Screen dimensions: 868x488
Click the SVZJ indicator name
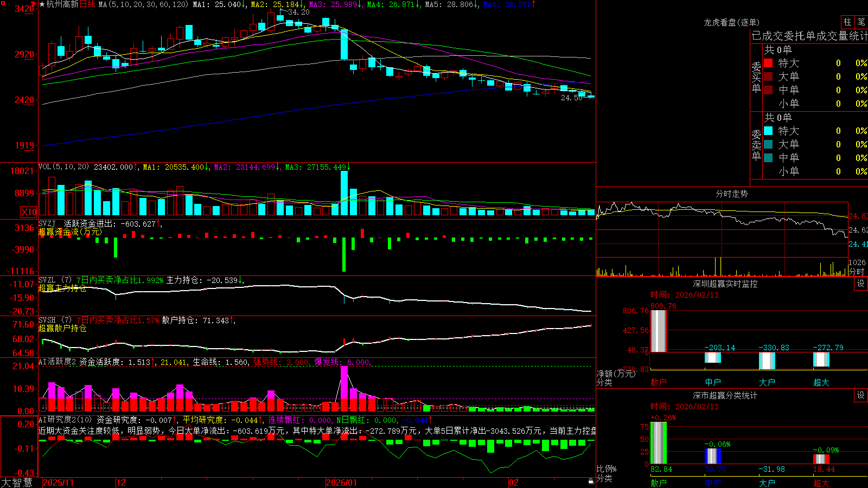tap(47, 223)
